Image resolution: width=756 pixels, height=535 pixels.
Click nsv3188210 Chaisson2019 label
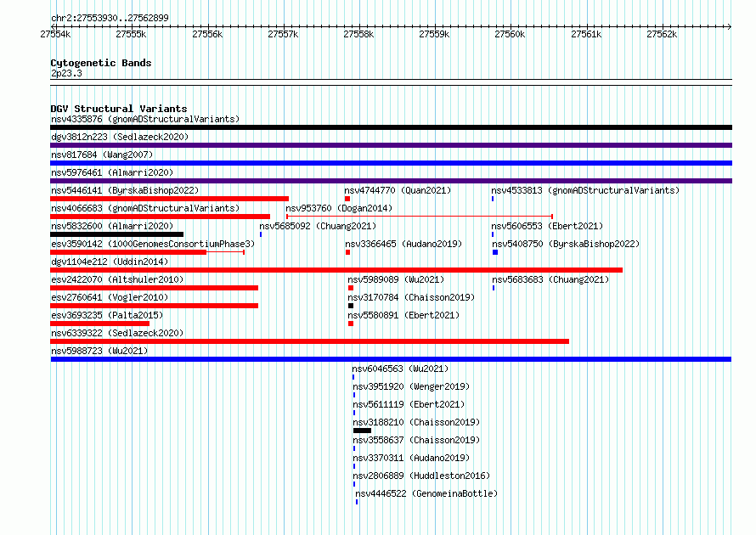[x=416, y=422]
